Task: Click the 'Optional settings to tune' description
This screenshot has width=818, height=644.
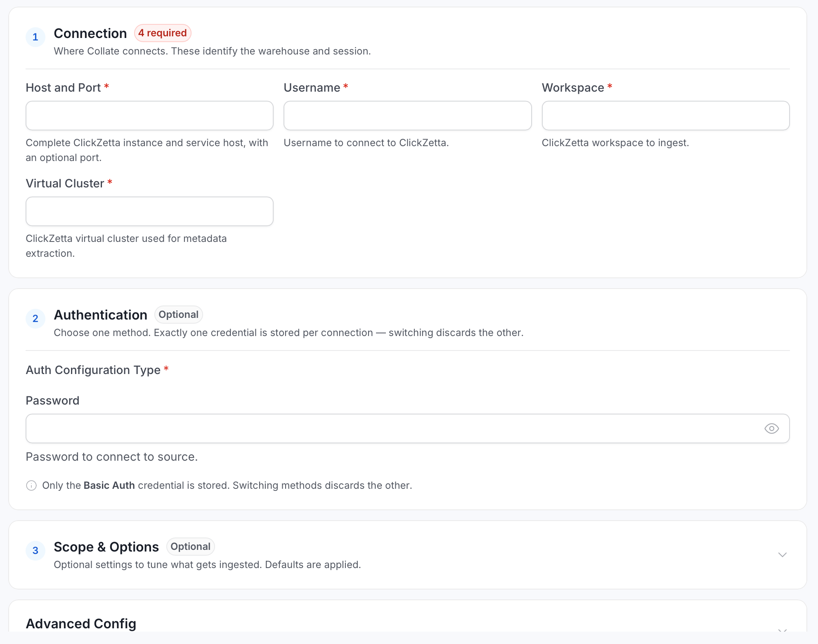Action: [x=208, y=565]
